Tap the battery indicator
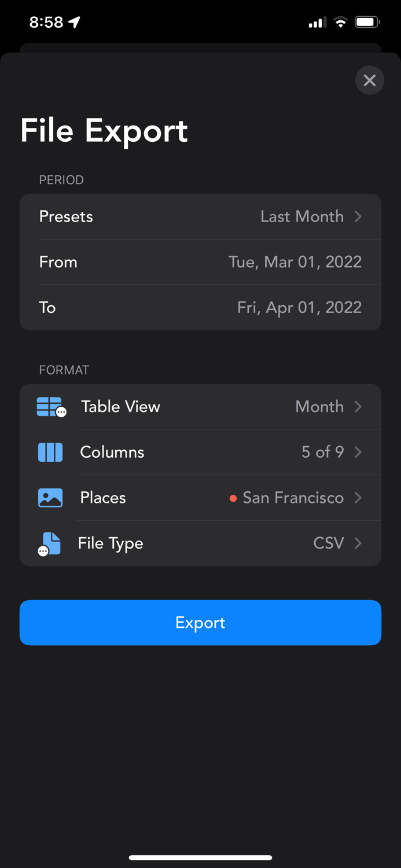 [x=367, y=22]
